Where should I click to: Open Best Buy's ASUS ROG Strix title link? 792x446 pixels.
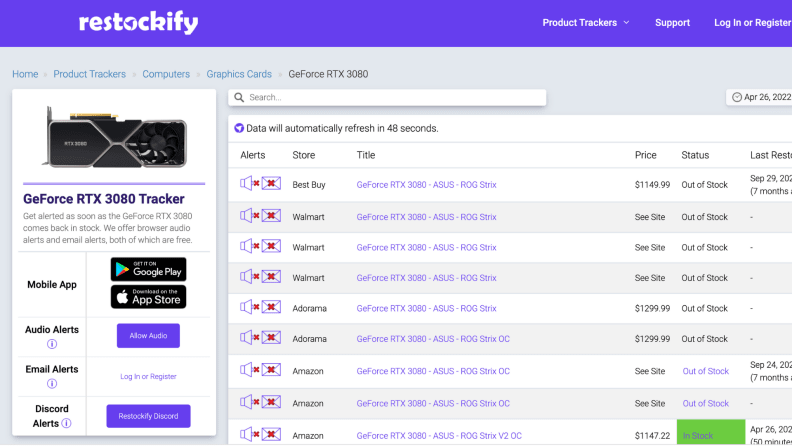[426, 185]
